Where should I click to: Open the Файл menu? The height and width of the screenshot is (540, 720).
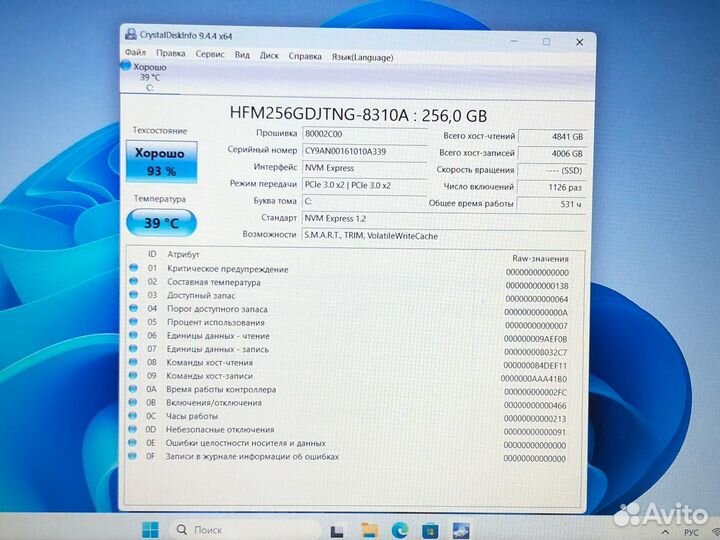(135, 53)
